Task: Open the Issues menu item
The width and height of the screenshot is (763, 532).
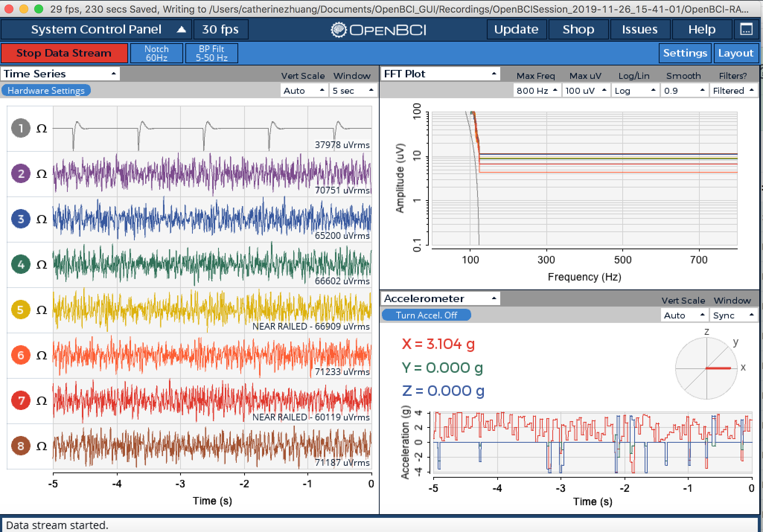Action: pos(640,29)
